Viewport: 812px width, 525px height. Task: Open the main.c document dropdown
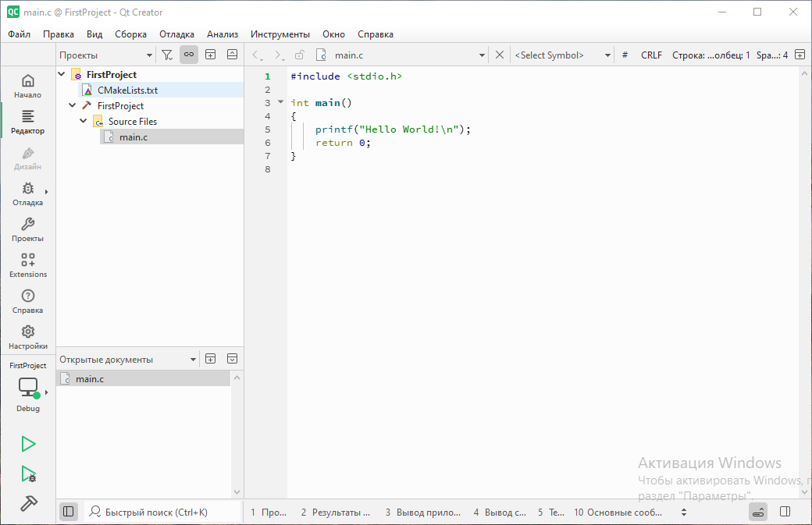pos(401,55)
